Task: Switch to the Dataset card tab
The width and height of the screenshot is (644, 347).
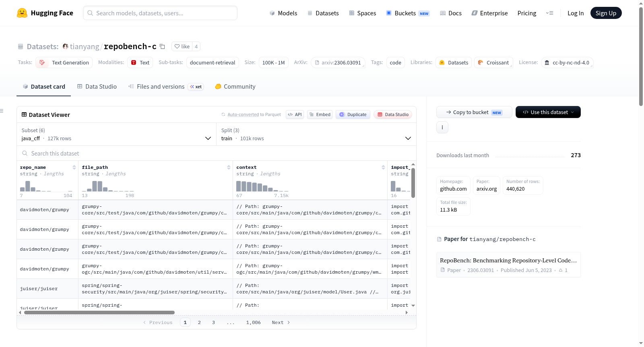Action: [44, 86]
